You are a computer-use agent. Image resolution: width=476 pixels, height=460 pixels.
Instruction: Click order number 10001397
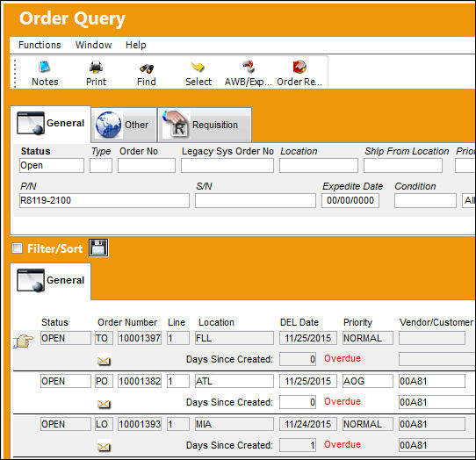pos(140,338)
